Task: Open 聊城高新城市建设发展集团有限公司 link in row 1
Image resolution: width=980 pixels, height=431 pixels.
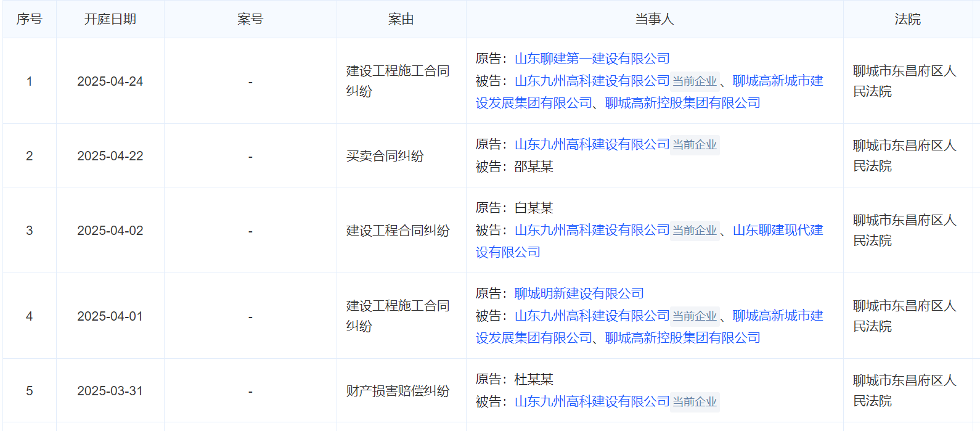Action: pos(650,92)
